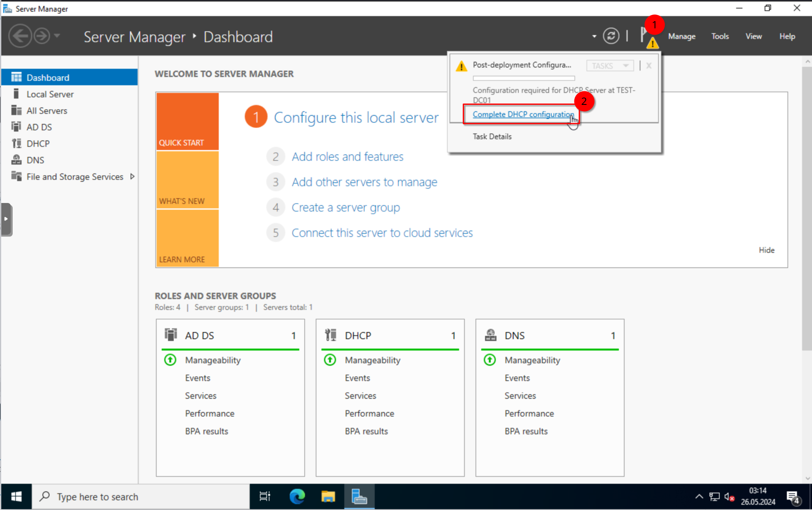Click the File and Storage Services icon
Image resolution: width=812 pixels, height=510 pixels.
click(16, 176)
